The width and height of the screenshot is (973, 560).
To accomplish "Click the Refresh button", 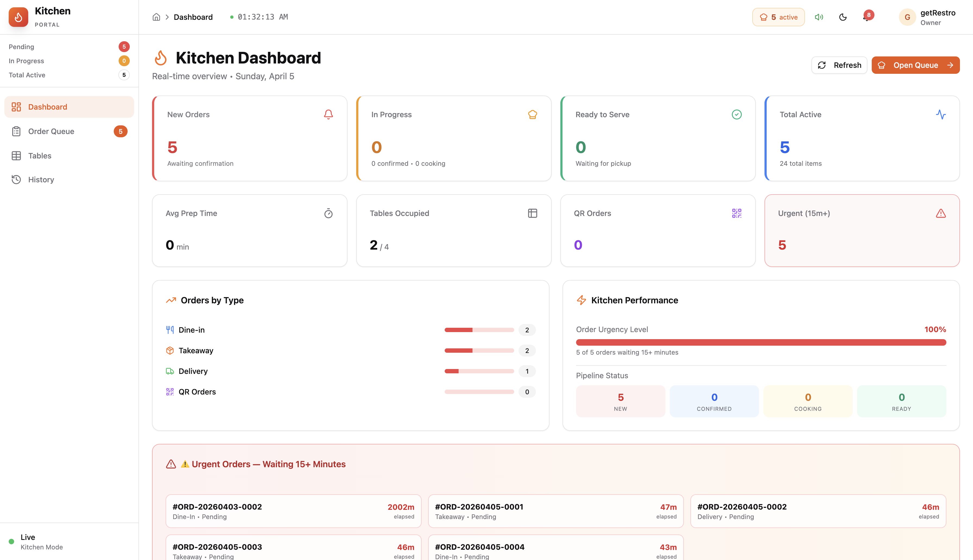I will 839,65.
